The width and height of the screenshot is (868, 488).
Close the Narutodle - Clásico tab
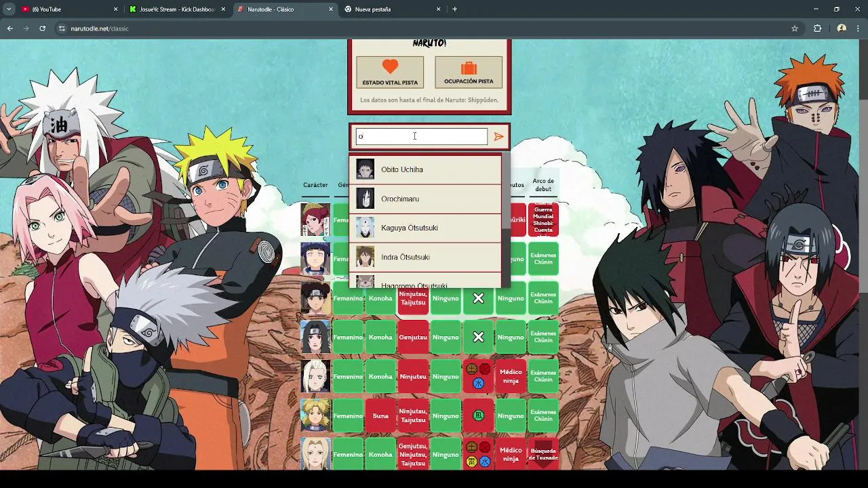coord(331,9)
